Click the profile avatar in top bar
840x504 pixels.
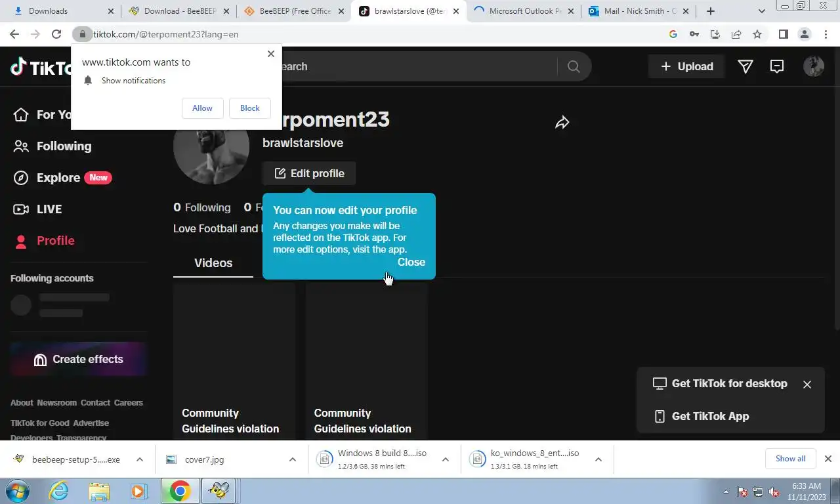(x=814, y=66)
